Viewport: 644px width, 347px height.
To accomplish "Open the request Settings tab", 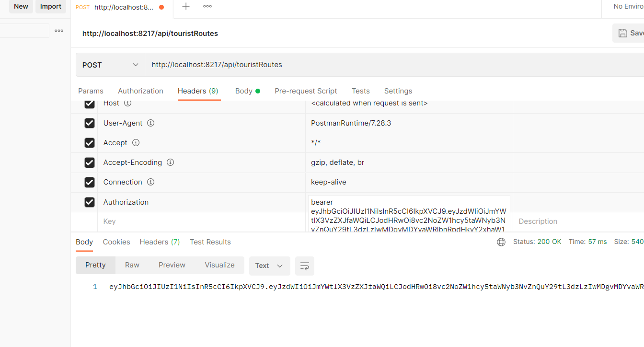I will [x=398, y=91].
